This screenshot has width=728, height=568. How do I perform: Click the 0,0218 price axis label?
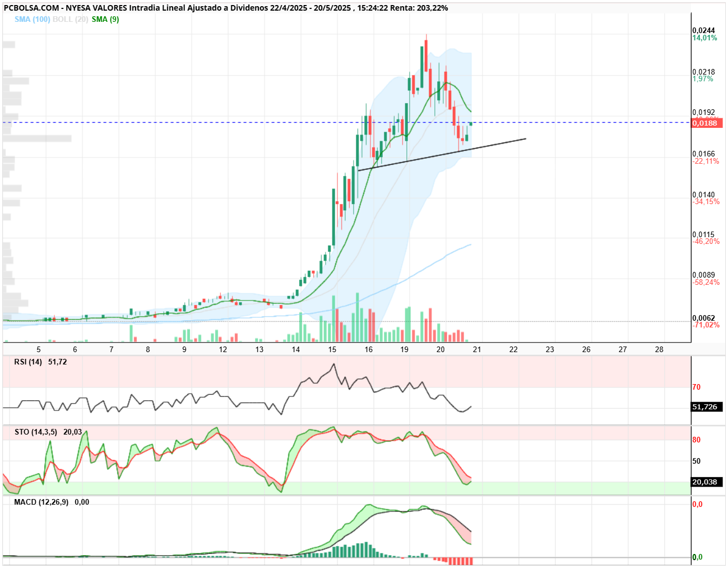(704, 72)
